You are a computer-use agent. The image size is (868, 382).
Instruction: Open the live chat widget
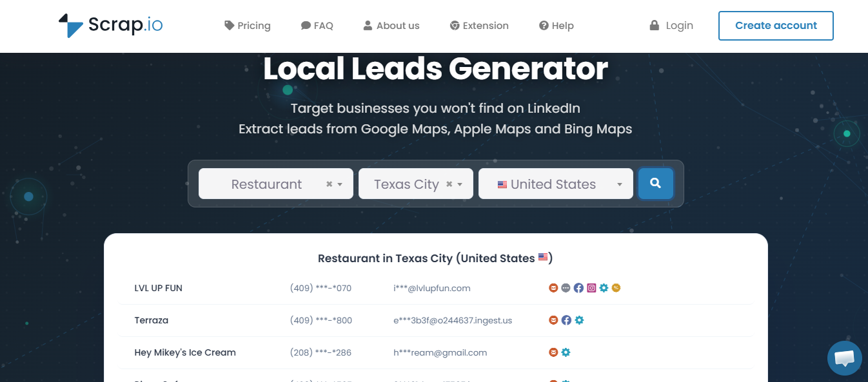pyautogui.click(x=844, y=358)
